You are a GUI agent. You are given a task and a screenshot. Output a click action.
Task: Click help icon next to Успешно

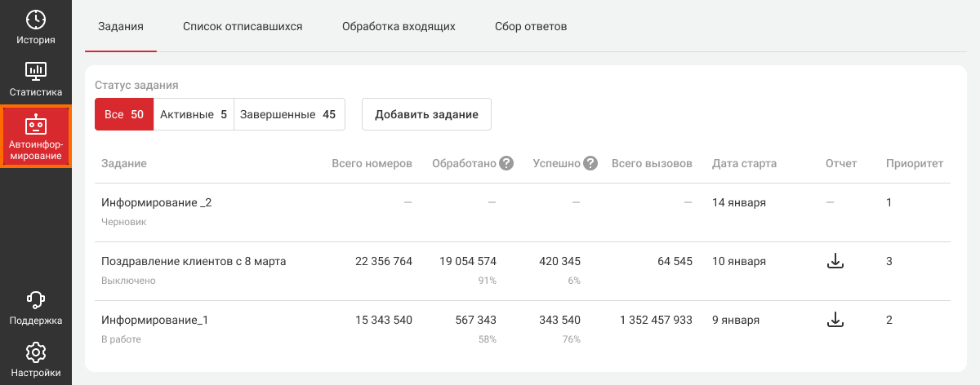(590, 163)
